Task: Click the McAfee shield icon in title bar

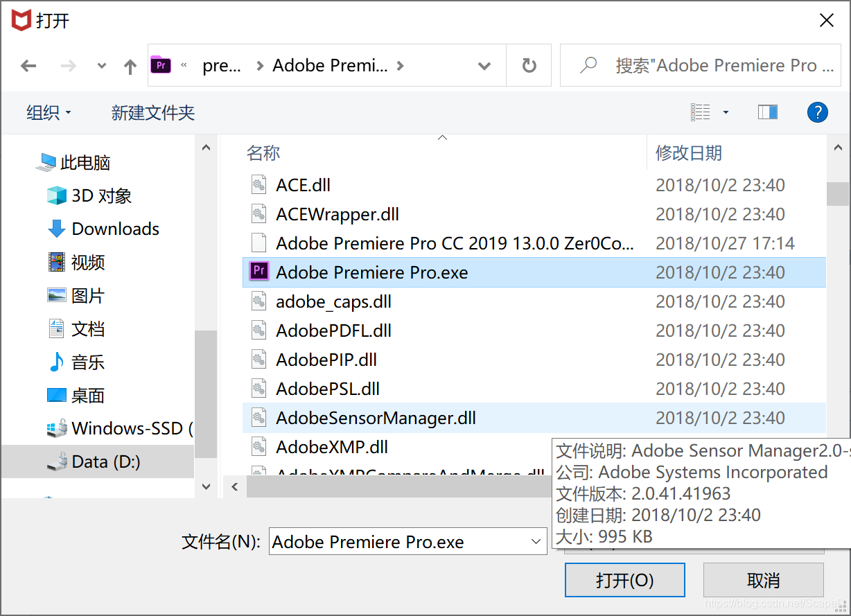Action: [x=21, y=20]
